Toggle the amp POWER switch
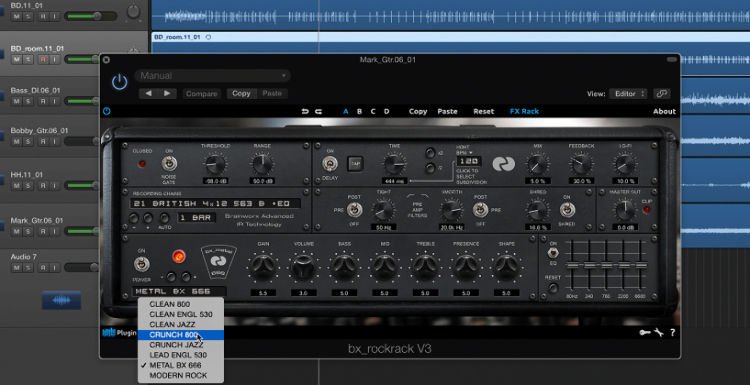 [x=142, y=264]
